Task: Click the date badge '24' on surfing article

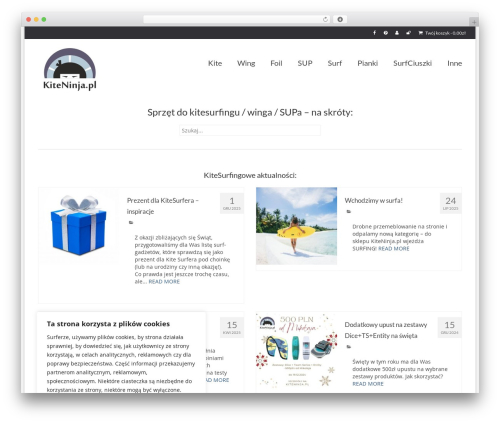Action: pyautogui.click(x=450, y=203)
